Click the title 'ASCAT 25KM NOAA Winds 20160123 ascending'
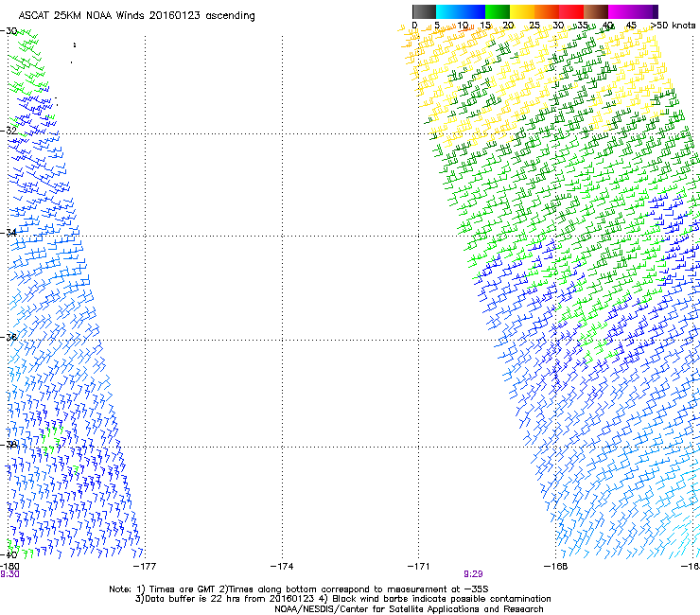The width and height of the screenshot is (700, 615). pyautogui.click(x=136, y=16)
